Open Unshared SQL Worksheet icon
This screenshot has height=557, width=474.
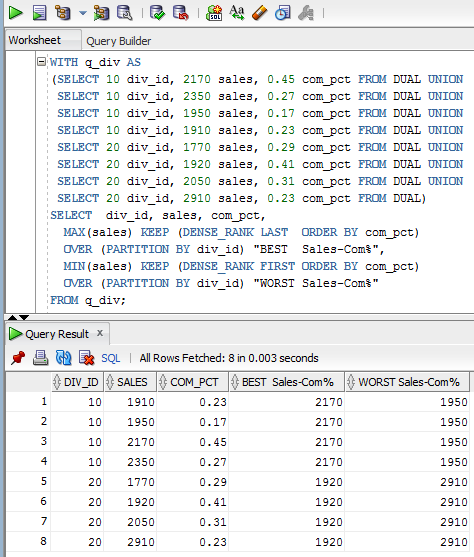point(214,13)
